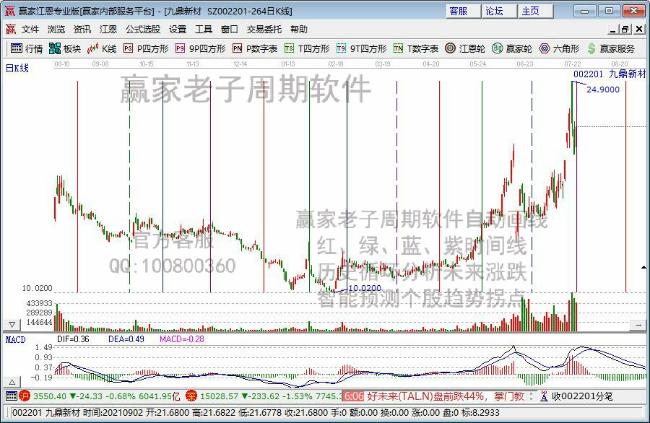Open the 设置 menu
Image resolution: width=650 pixels, height=423 pixels.
[177, 29]
